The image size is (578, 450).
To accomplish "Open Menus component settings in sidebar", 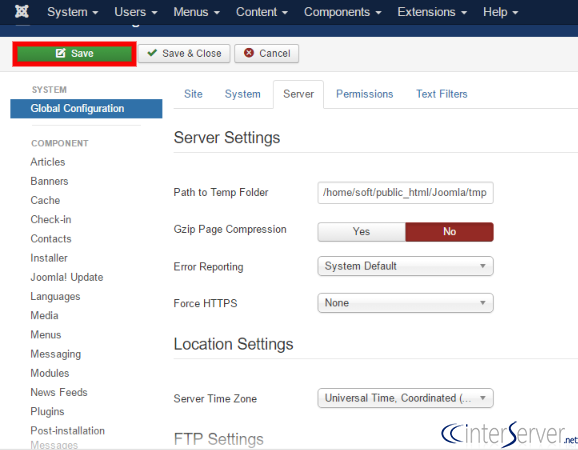I will point(46,335).
